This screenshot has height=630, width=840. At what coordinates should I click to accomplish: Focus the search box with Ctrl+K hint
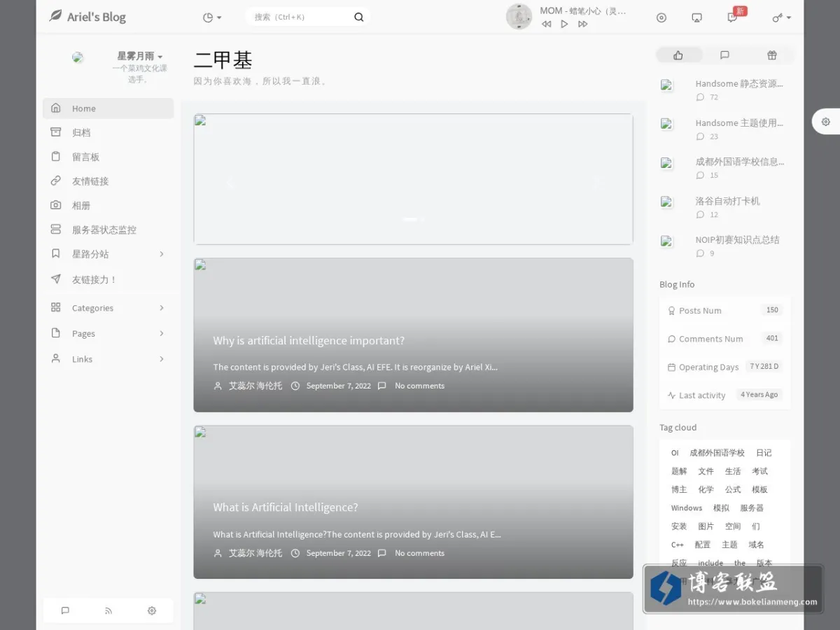point(300,17)
